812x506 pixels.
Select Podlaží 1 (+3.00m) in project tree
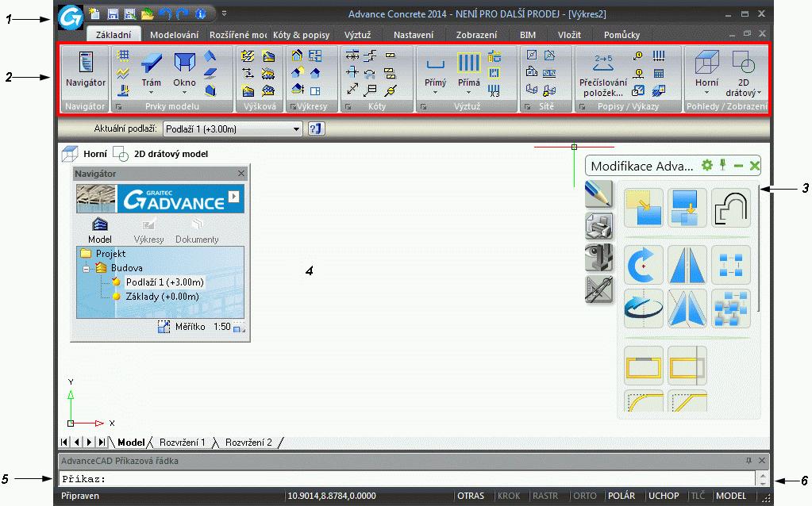click(164, 282)
